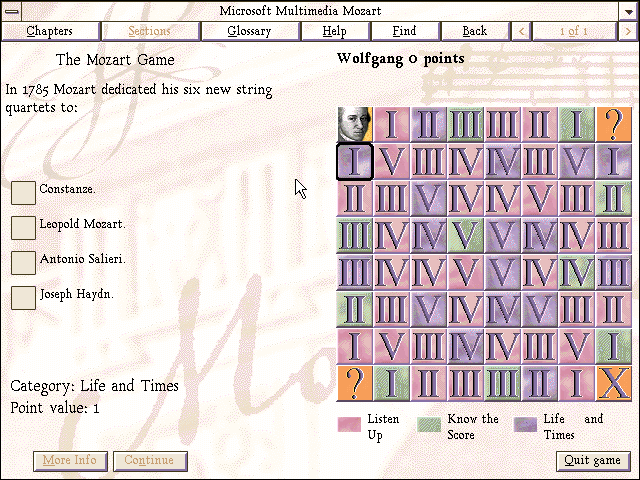Click the orange question mark tile at top-right corner

pos(613,124)
